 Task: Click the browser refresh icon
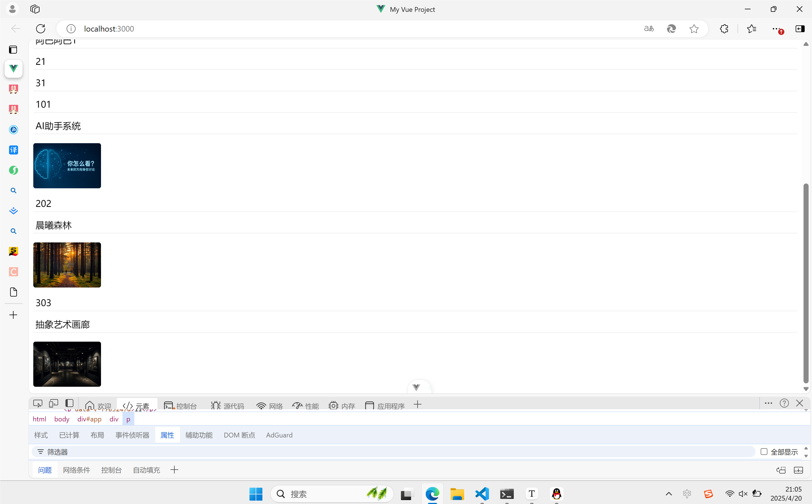pyautogui.click(x=41, y=29)
